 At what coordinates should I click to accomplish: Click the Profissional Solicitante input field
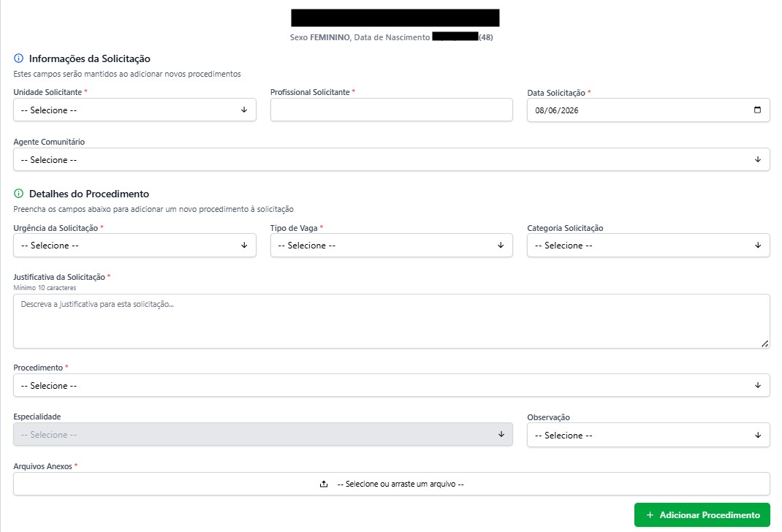(392, 110)
